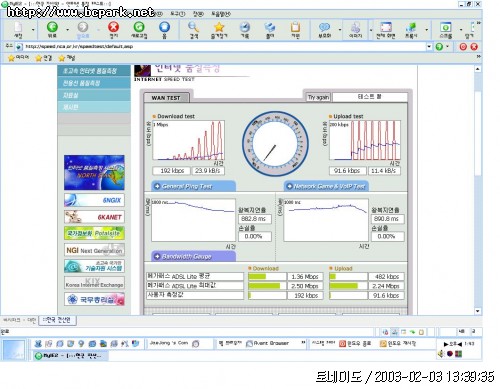
Task: Click the address URL input field
Action: click(x=223, y=47)
